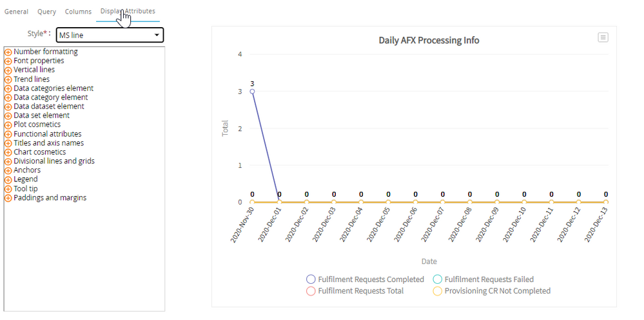This screenshot has height=320, width=644.
Task: Click plus icon next to Anchors
Action: (8, 170)
